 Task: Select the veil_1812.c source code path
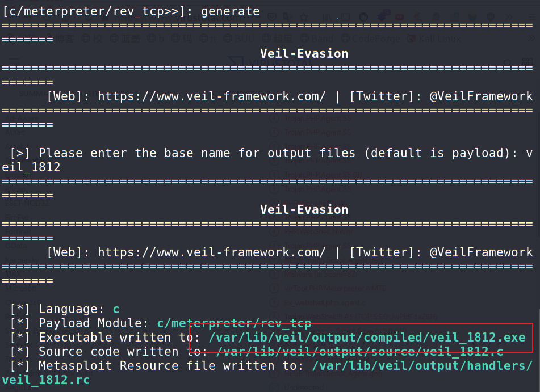[x=359, y=352]
